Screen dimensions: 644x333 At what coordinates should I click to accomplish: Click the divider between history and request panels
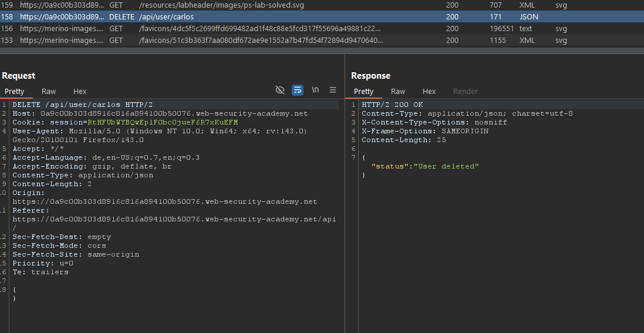click(x=322, y=51)
